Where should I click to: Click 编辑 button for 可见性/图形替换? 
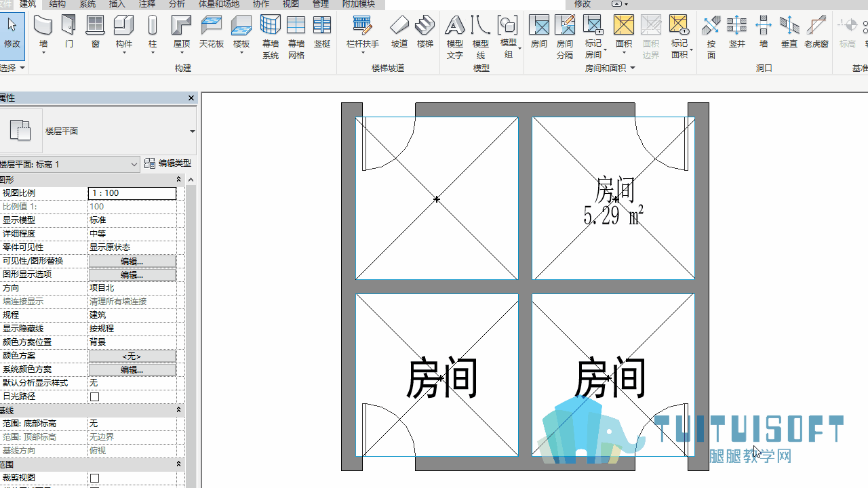132,261
